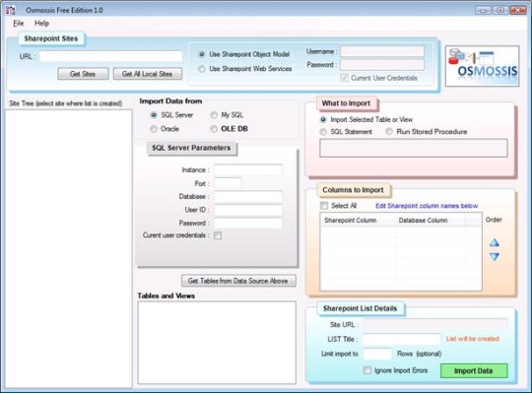Click the green Import Data button
The height and width of the screenshot is (393, 532).
pyautogui.click(x=474, y=370)
